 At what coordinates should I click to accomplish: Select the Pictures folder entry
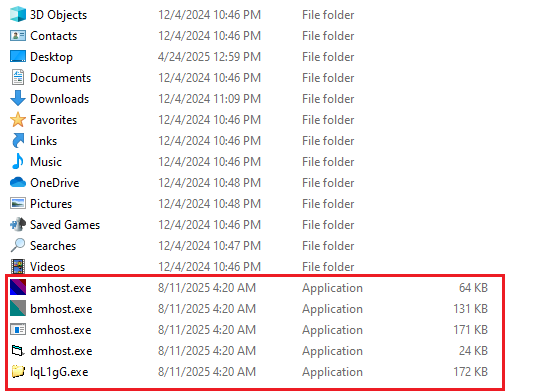click(182, 204)
